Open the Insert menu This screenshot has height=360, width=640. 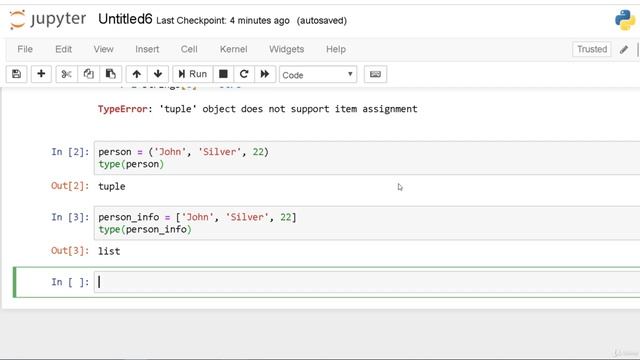coord(147,49)
